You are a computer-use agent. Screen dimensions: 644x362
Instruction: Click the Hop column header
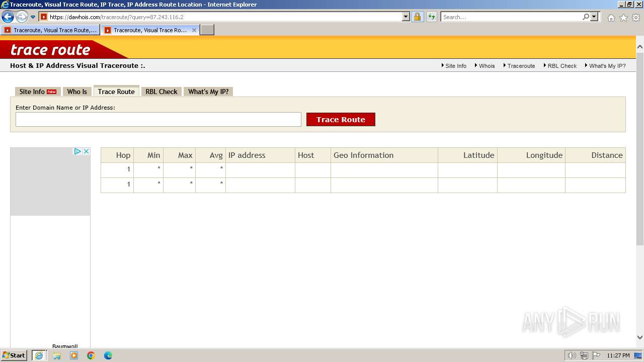coord(117,155)
